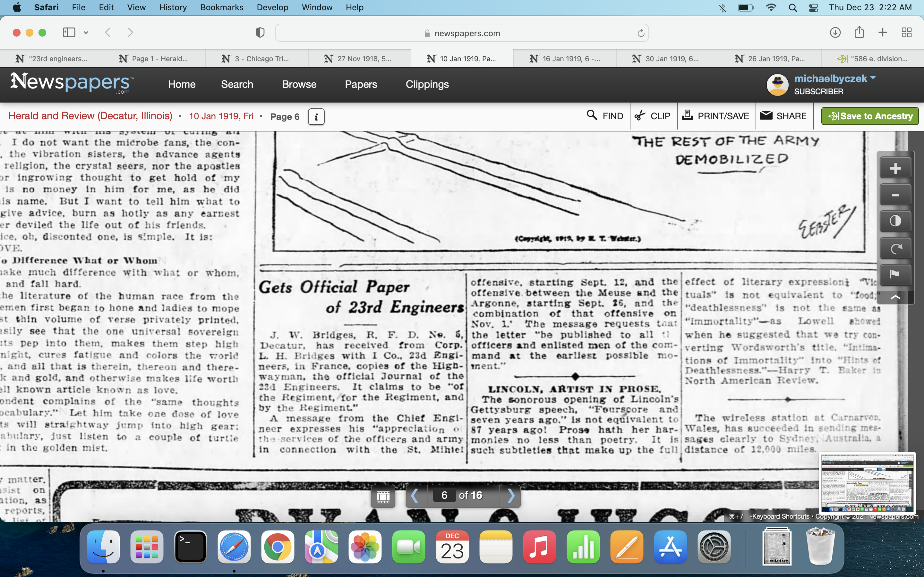Screen dimensions: 924x577
Task: Click the CLIP scissors tool
Action: [x=653, y=116]
